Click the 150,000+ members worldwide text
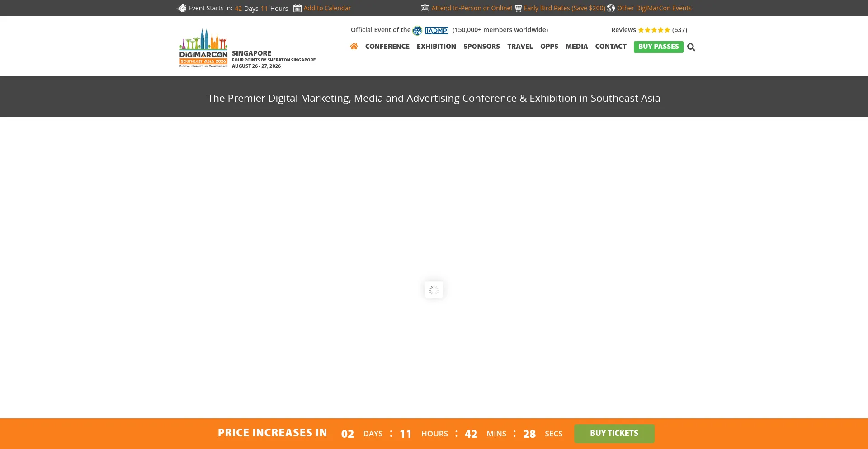The image size is (868, 449). pyautogui.click(x=500, y=30)
